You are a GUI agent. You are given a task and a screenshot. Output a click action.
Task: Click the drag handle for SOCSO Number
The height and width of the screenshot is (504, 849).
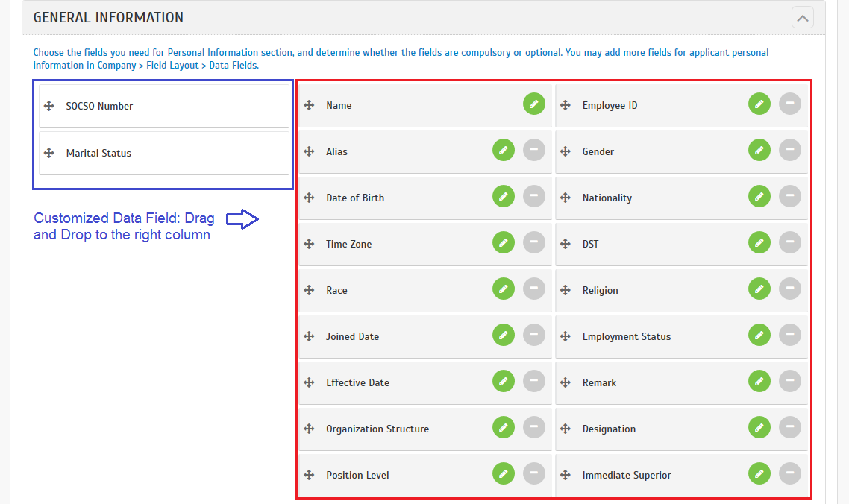pos(49,106)
